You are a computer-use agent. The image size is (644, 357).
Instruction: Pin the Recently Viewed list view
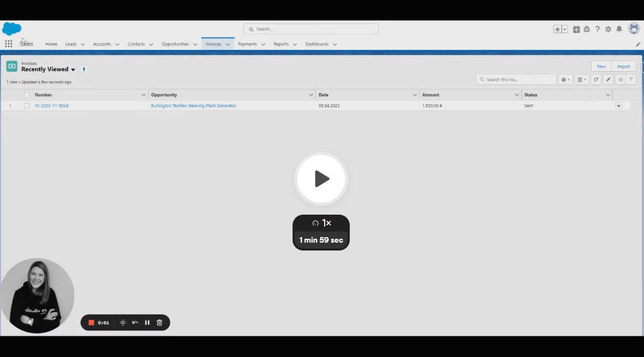(84, 69)
